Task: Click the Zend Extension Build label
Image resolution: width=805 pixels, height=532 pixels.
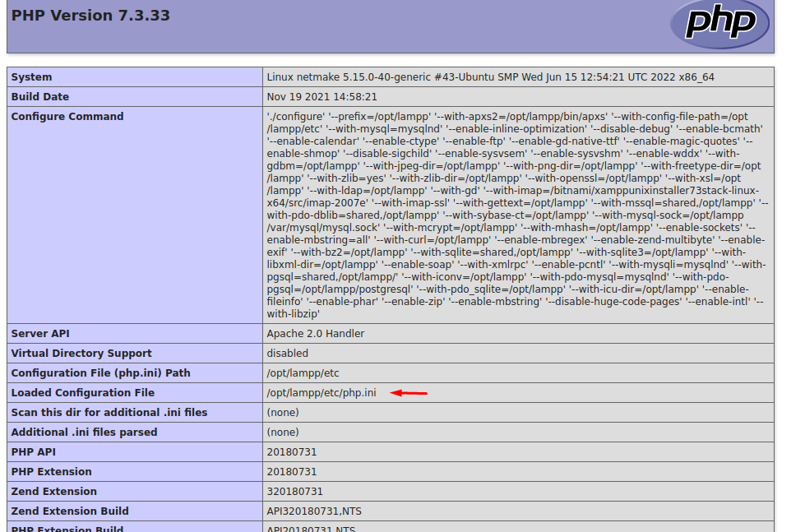Action: pyautogui.click(x=70, y=511)
